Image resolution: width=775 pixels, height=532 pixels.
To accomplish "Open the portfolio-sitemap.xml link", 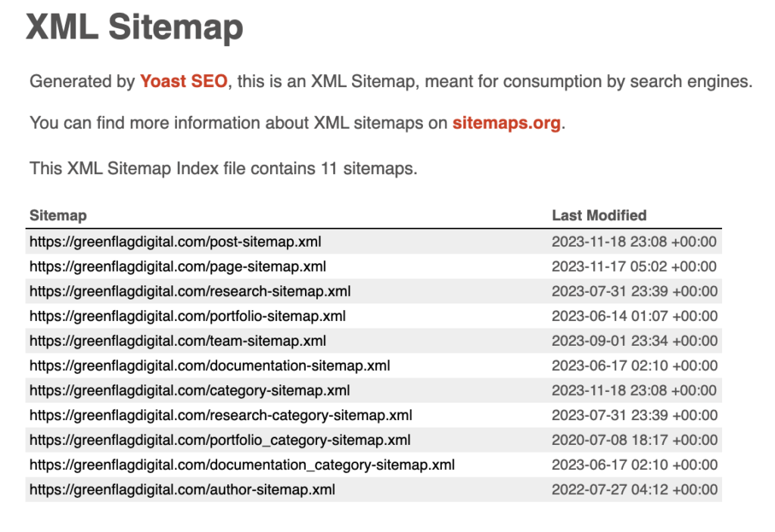I will point(188,316).
